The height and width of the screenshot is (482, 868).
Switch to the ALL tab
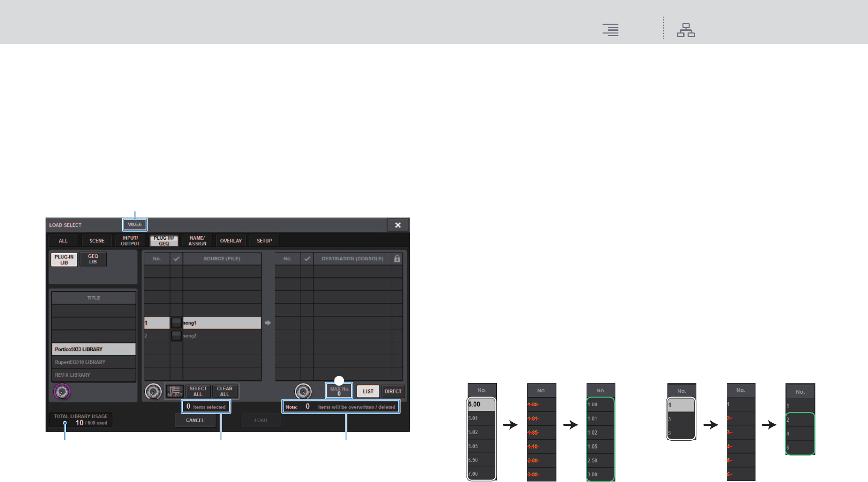point(63,241)
